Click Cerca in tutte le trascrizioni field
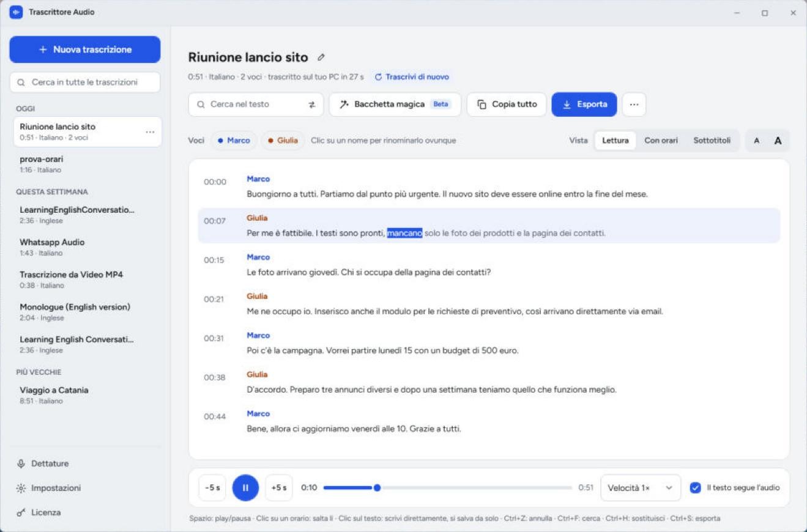 tap(85, 82)
